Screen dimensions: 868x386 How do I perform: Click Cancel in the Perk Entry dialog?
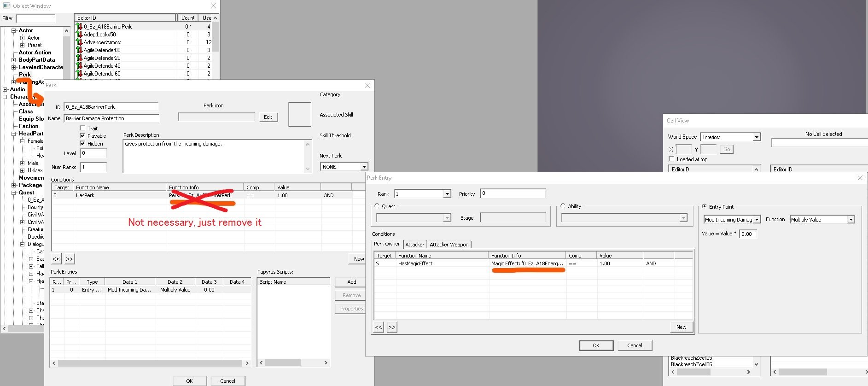tap(635, 345)
